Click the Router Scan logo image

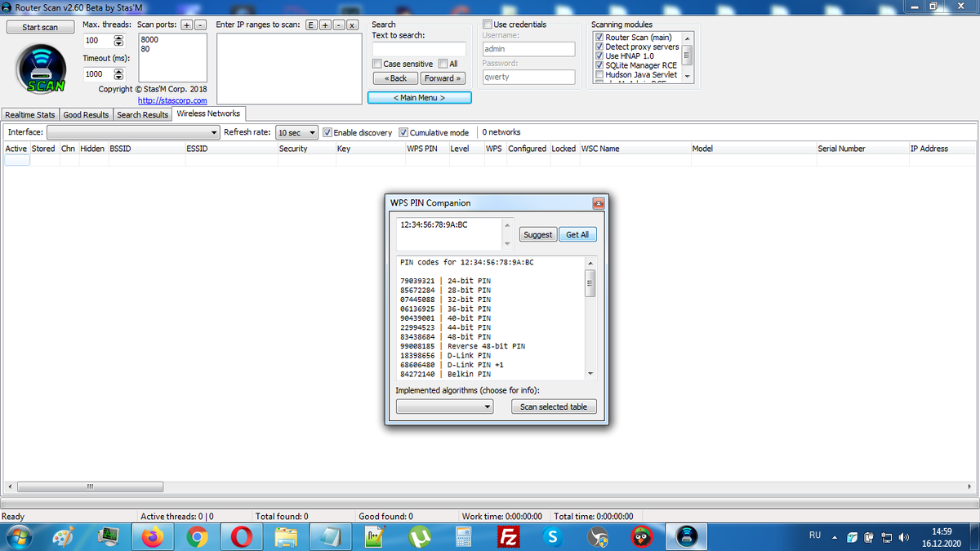pyautogui.click(x=41, y=69)
